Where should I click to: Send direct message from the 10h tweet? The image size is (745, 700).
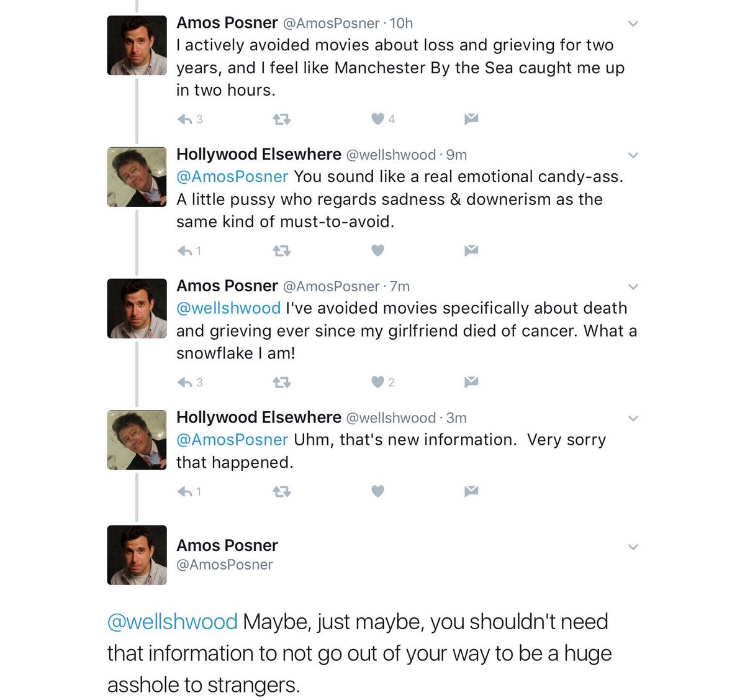tap(471, 119)
